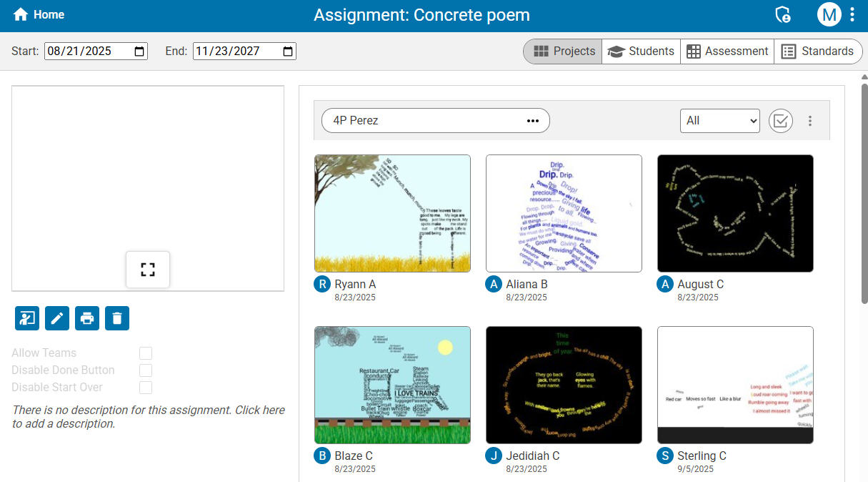Open the 4P Perez class options menu
This screenshot has height=482, width=868.
tap(532, 121)
